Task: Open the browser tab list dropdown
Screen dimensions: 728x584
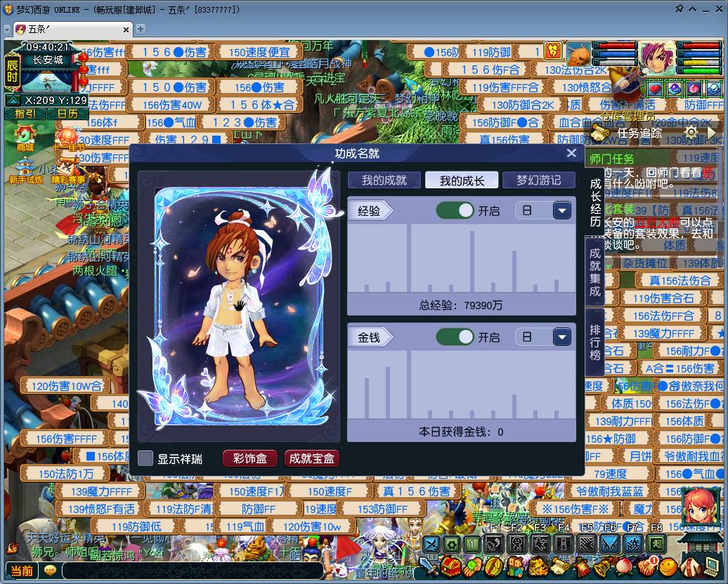Action: (x=7, y=30)
